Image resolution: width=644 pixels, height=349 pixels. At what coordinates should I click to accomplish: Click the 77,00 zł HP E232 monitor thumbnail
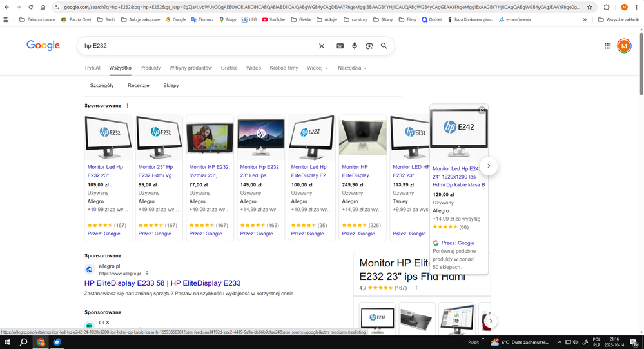tap(210, 138)
